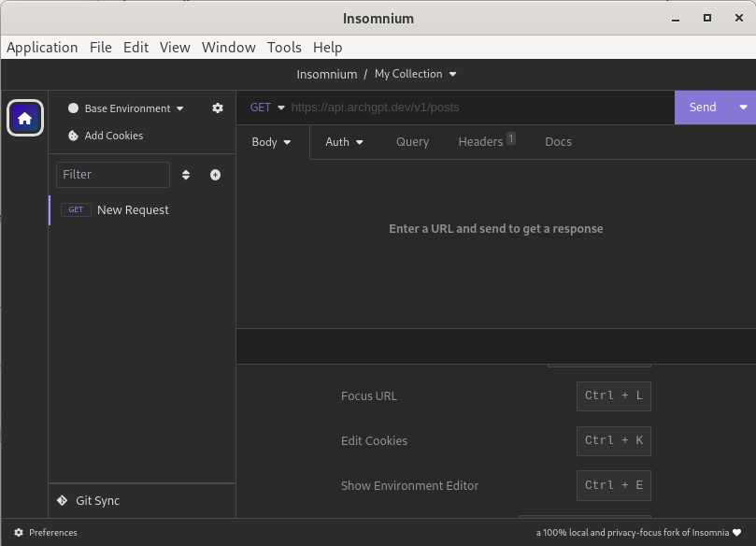This screenshot has width=756, height=546.
Task: Go to the home dashboard icon
Action: (x=25, y=118)
